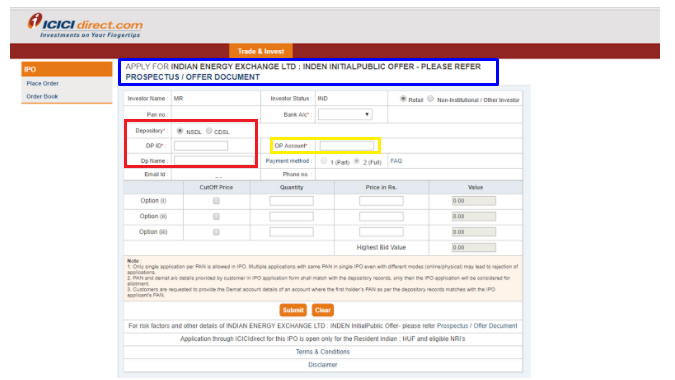Viewport: 675px width, 380px height.
Task: Click the CutOff Price column header
Action: point(216,187)
